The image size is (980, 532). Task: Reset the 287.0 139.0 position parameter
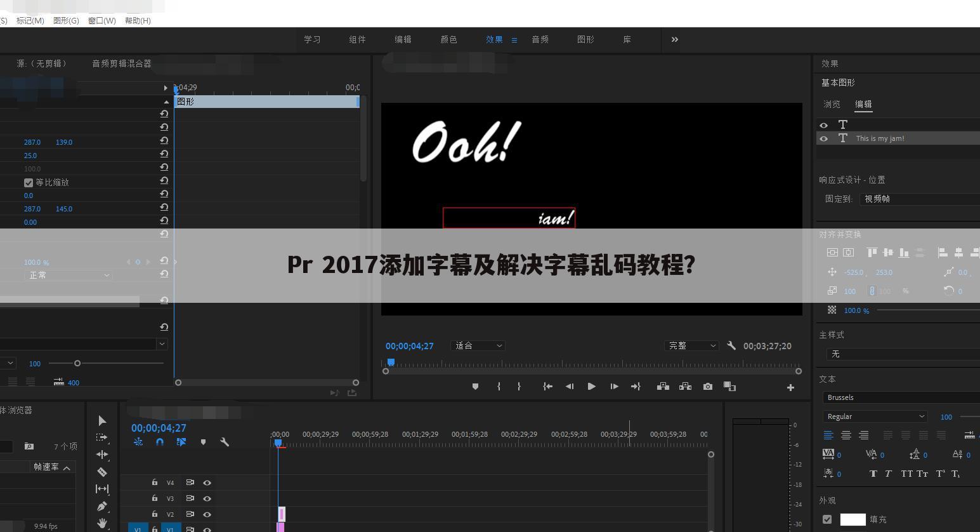tap(164, 141)
